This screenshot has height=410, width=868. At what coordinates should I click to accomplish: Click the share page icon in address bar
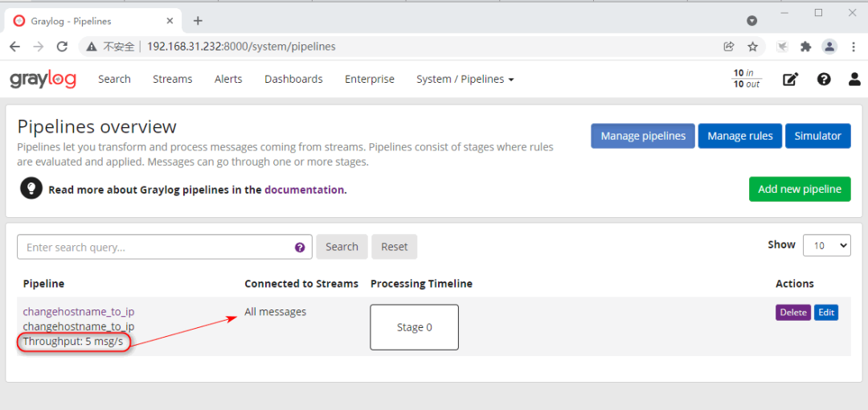(x=728, y=47)
